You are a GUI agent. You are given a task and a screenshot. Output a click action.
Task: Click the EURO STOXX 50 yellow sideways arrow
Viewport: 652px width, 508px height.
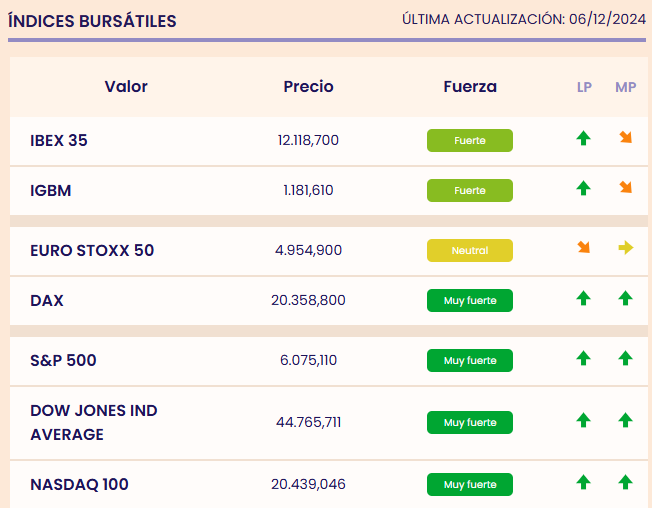tap(626, 248)
